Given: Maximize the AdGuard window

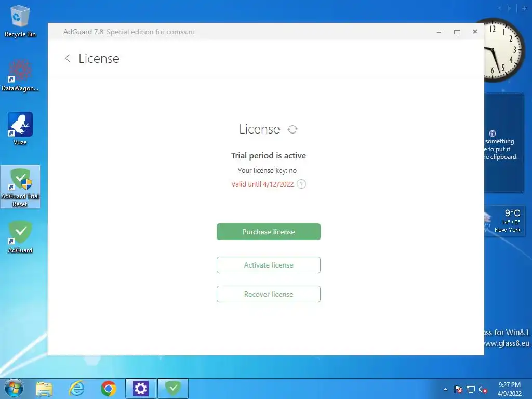Looking at the screenshot, I should click(x=457, y=32).
